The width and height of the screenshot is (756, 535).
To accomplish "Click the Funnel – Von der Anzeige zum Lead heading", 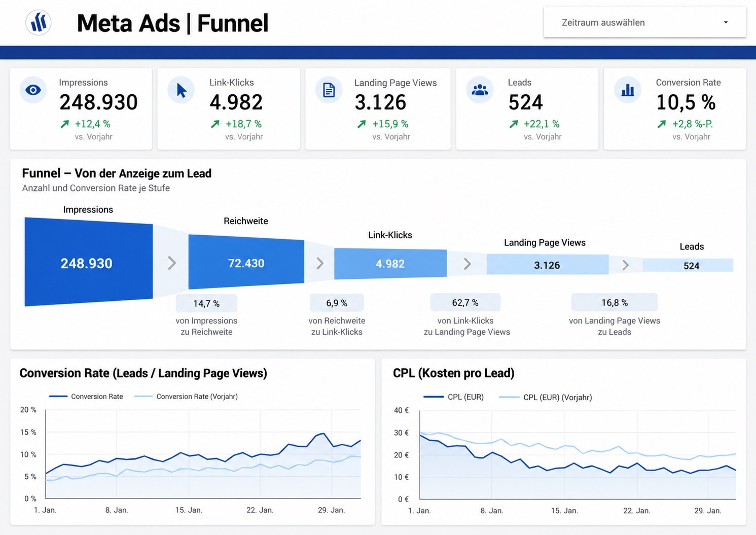I will tap(117, 173).
